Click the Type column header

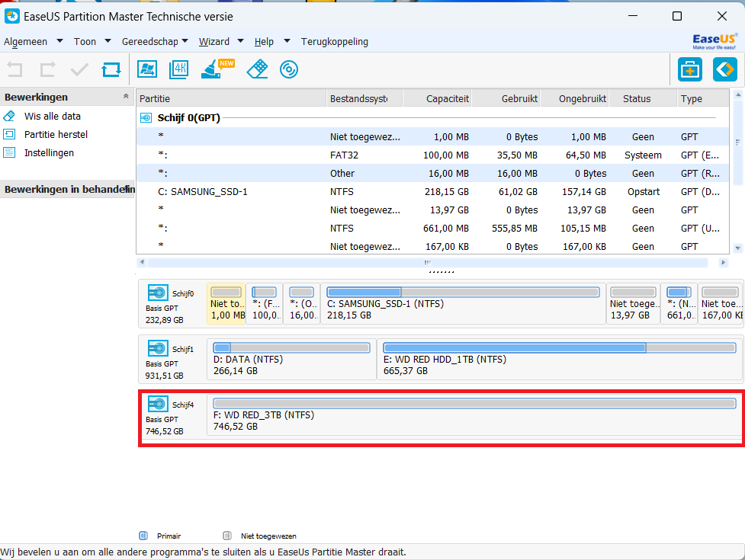tap(703, 99)
